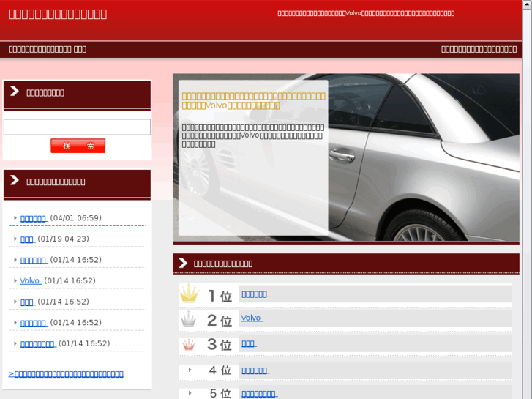Open the Volvo link in the sidebar list
Viewport: 532px width, 399px height.
click(30, 281)
